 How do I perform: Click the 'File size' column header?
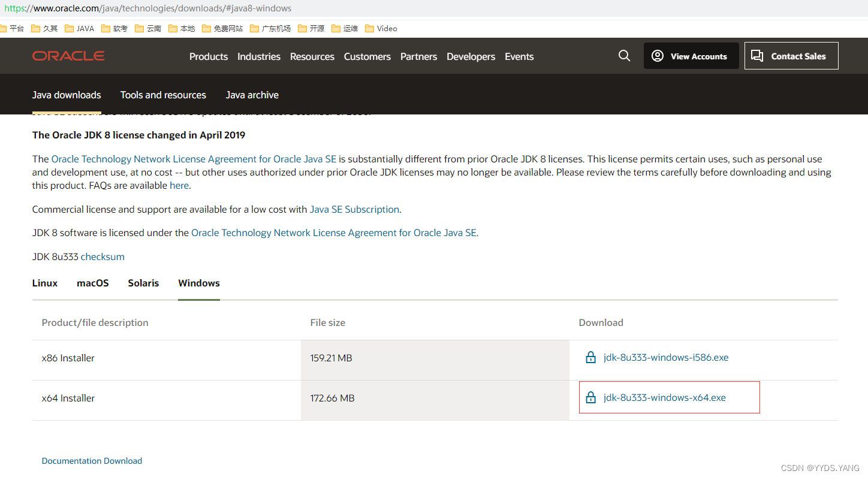pyautogui.click(x=328, y=322)
